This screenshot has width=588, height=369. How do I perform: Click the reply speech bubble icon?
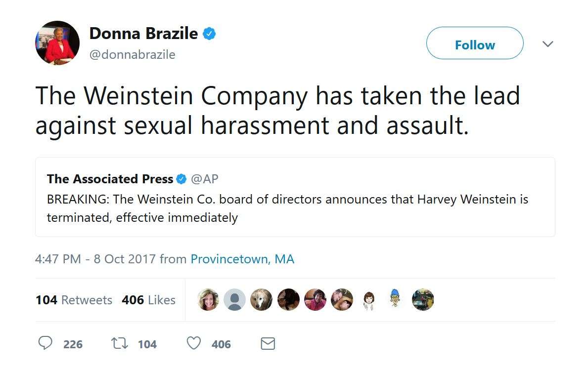[x=45, y=343]
